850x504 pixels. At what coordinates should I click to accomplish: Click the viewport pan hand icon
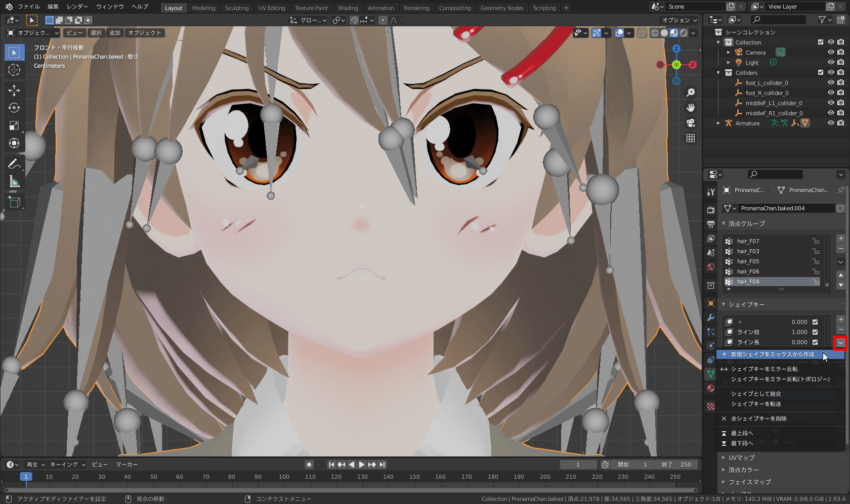(x=691, y=108)
